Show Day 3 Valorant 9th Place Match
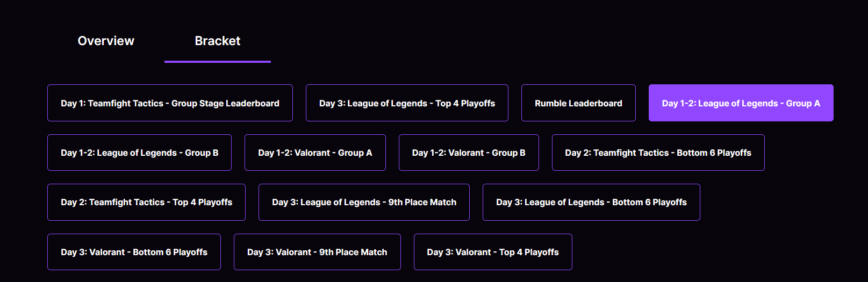868x282 pixels. pos(317,252)
